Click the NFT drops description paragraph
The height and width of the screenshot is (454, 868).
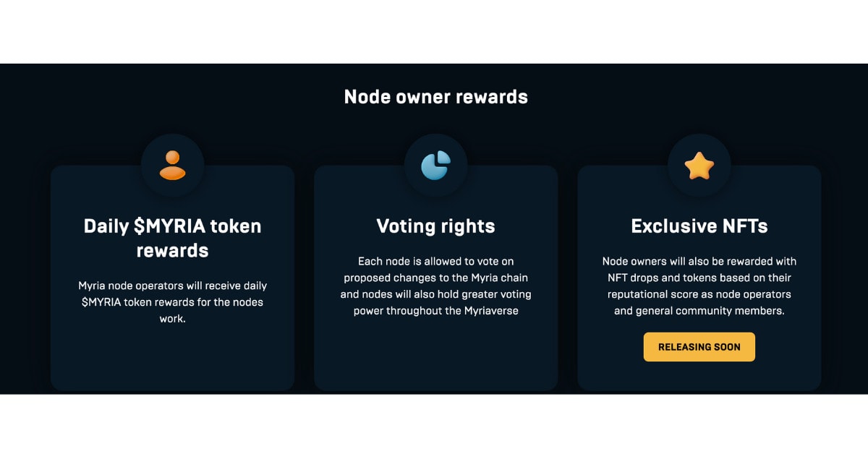pyautogui.click(x=699, y=286)
